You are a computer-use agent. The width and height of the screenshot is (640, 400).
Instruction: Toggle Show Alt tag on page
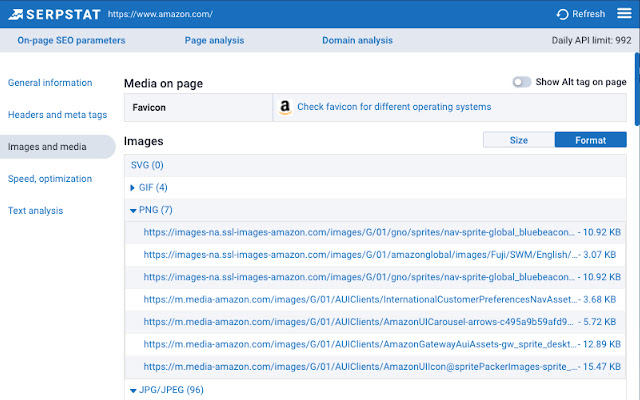pyautogui.click(x=521, y=82)
